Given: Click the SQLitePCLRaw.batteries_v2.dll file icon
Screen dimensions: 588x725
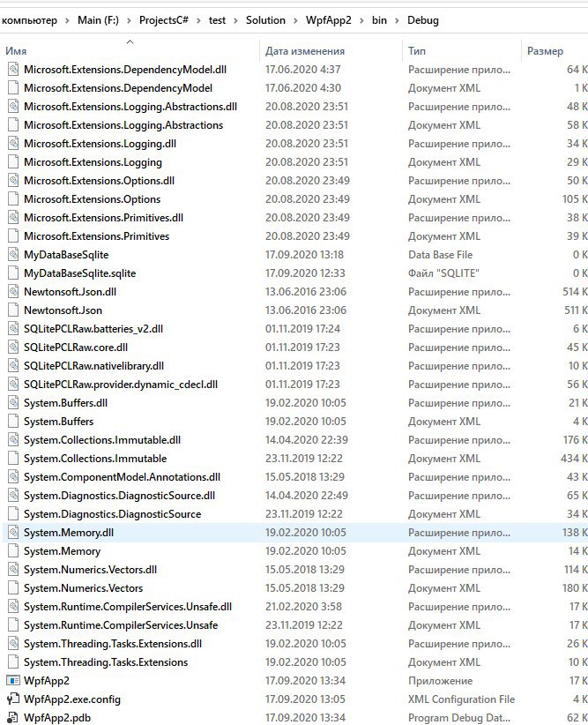Looking at the screenshot, I should [13, 329].
